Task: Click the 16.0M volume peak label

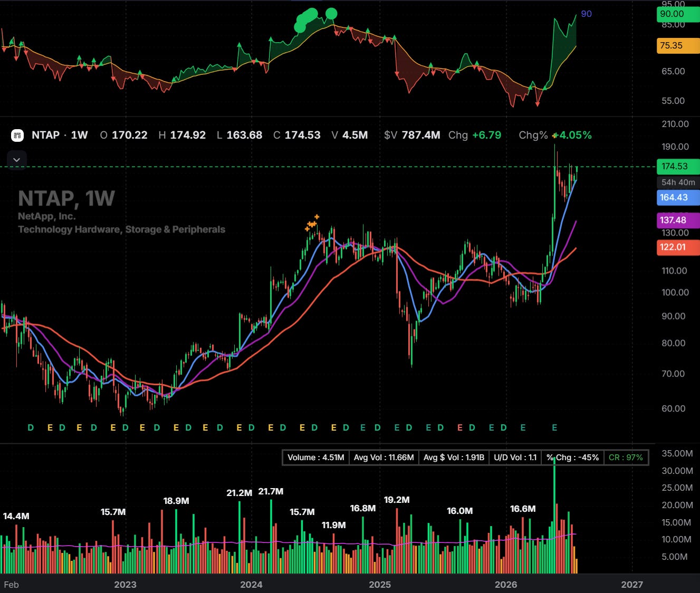Action: click(460, 511)
